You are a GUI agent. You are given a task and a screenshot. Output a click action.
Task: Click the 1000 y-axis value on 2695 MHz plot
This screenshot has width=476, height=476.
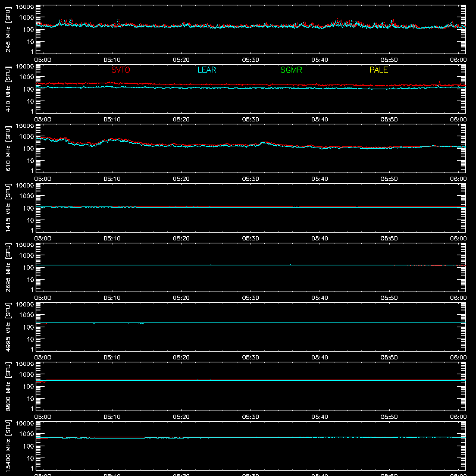(x=27, y=256)
